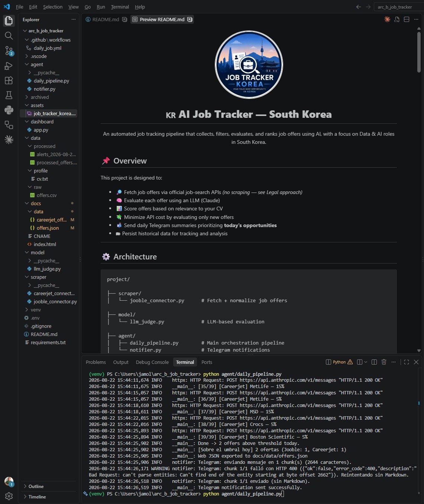This screenshot has width=424, height=504.
Task: Open the Terminal menu in menu bar
Action: (120, 7)
